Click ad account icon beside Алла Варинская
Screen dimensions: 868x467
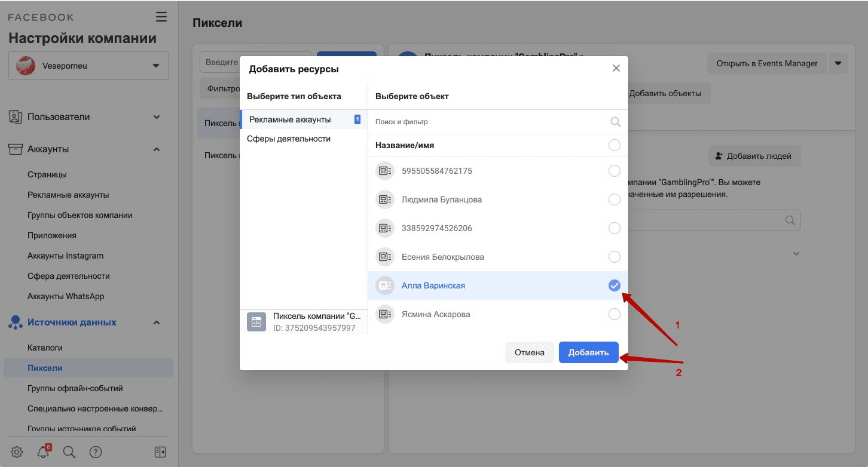click(385, 285)
